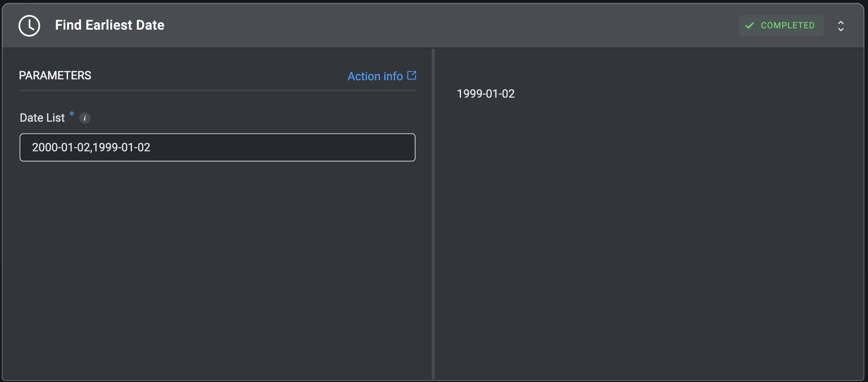This screenshot has height=382, width=868.
Task: Click the empty output panel area below the result
Action: click(x=649, y=240)
